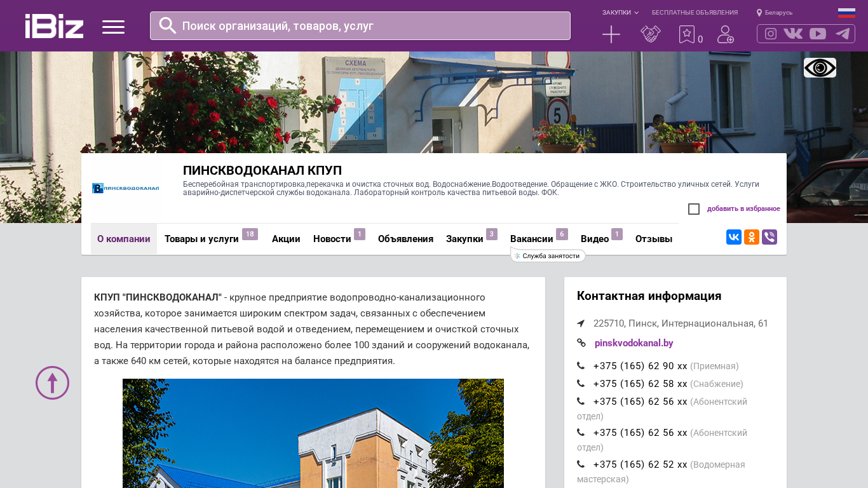Click the link chain icon beside website

point(581,343)
